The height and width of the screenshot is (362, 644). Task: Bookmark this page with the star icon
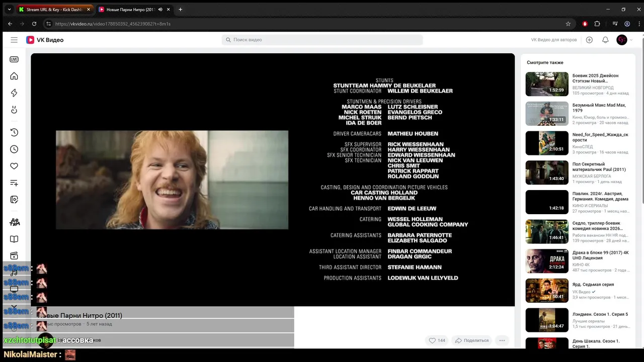(x=568, y=24)
